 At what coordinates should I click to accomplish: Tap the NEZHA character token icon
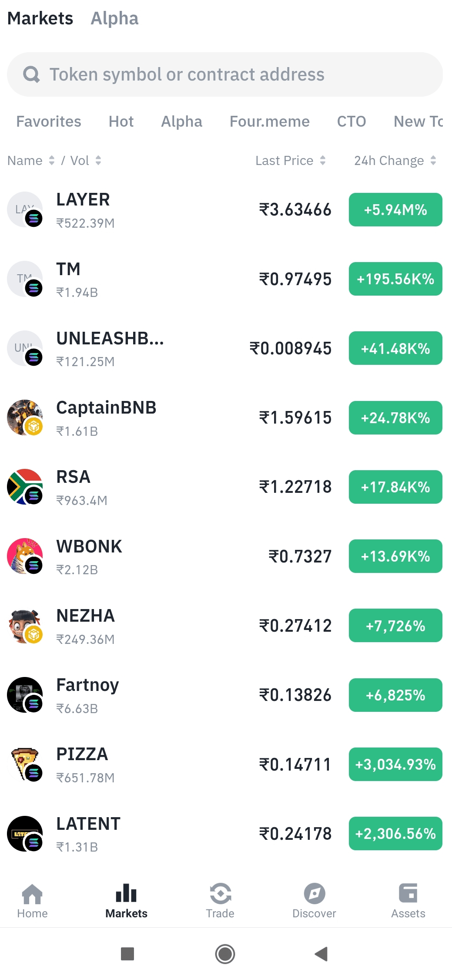pos(25,626)
